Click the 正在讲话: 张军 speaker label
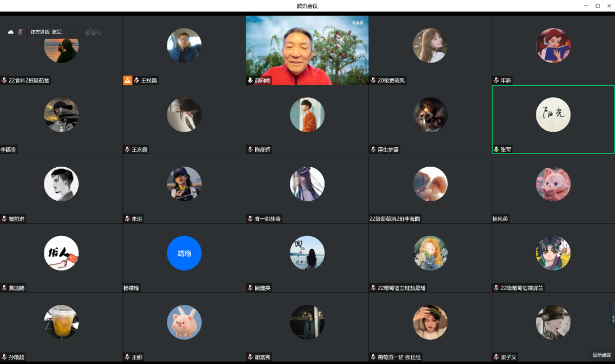The height and width of the screenshot is (364, 615). click(x=46, y=32)
